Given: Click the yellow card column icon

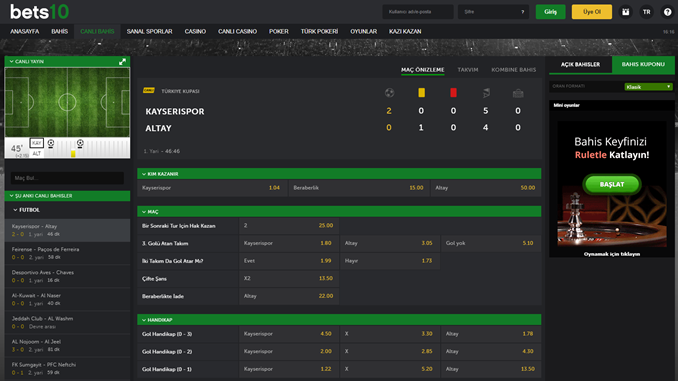Looking at the screenshot, I should tap(421, 93).
